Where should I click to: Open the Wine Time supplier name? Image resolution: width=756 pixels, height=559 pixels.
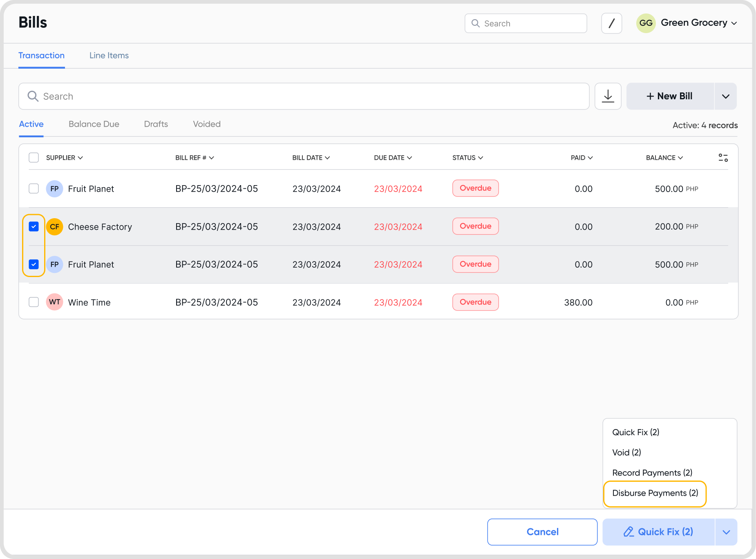89,302
